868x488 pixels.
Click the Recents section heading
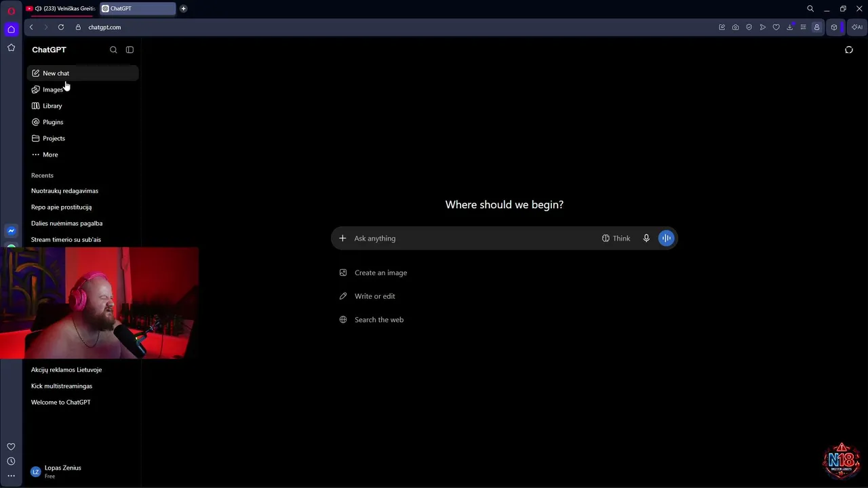tap(42, 176)
